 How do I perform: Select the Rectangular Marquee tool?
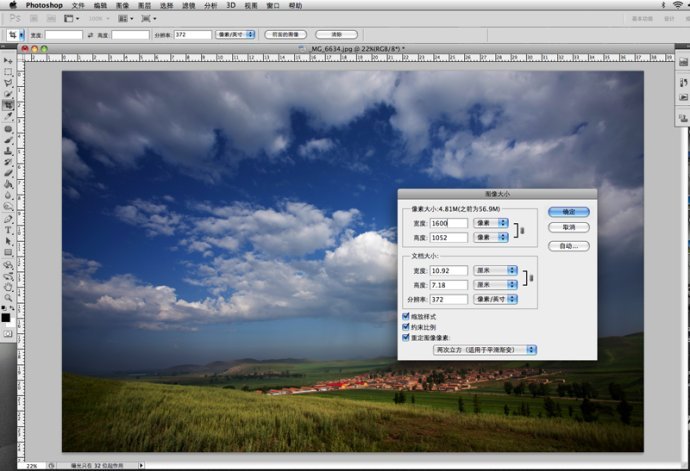pyautogui.click(x=8, y=72)
